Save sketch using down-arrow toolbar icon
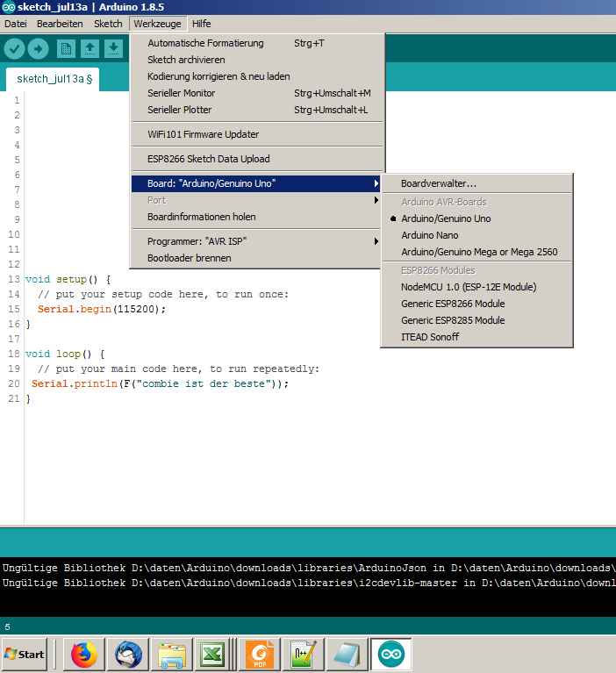Screen dimensions: 616x673 click(113, 48)
